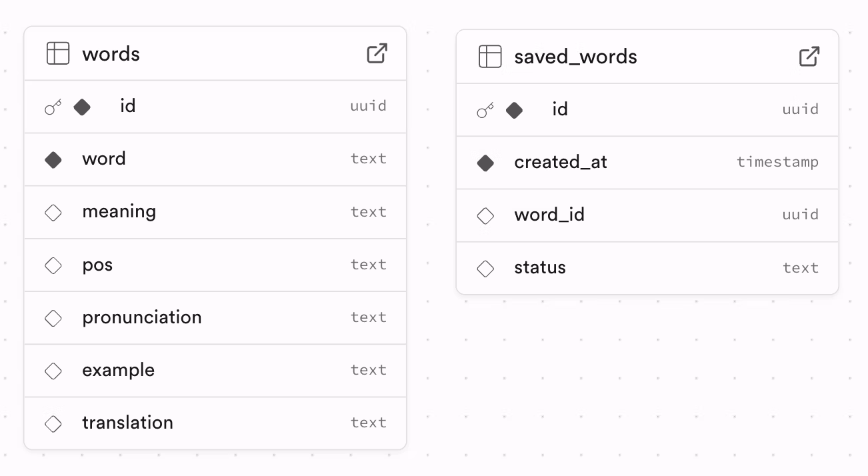Click the saved_words table grid icon
The height and width of the screenshot is (476, 868).
point(490,57)
